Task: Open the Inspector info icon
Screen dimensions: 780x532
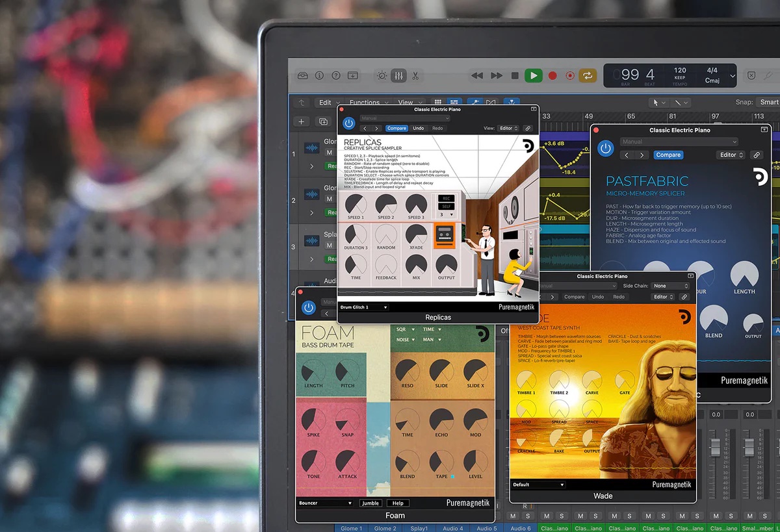Action: pos(319,75)
